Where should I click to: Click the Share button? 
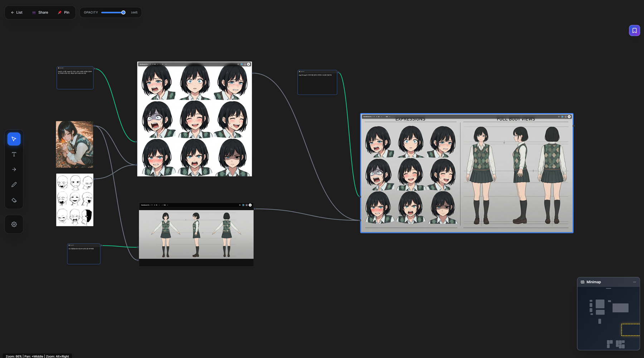pos(40,13)
